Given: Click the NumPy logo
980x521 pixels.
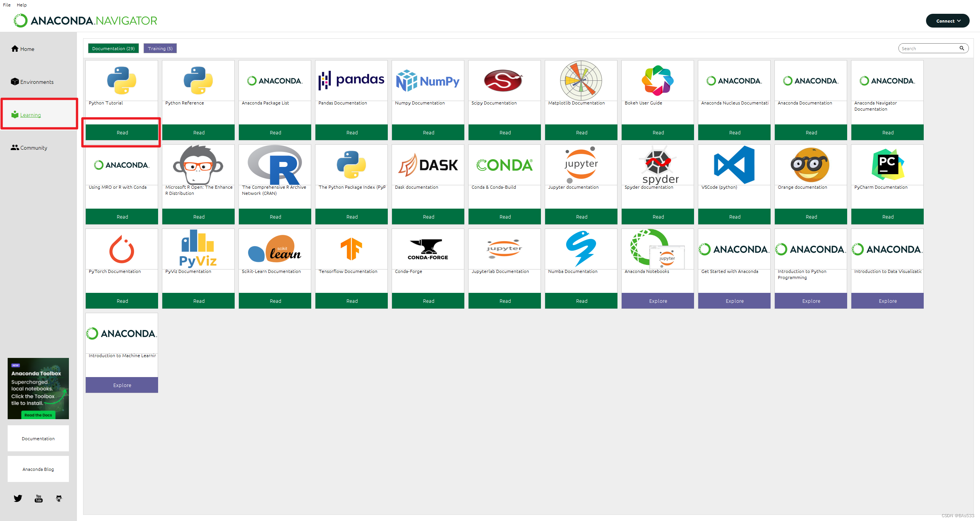Looking at the screenshot, I should pos(428,80).
